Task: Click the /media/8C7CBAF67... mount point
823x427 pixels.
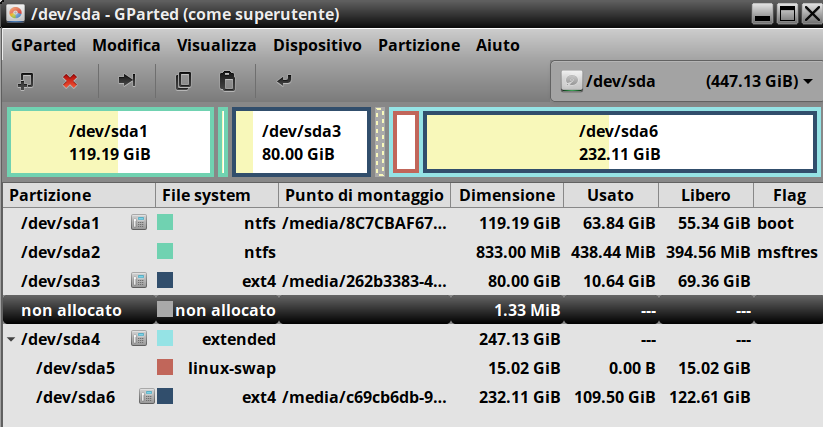Action: (364, 223)
